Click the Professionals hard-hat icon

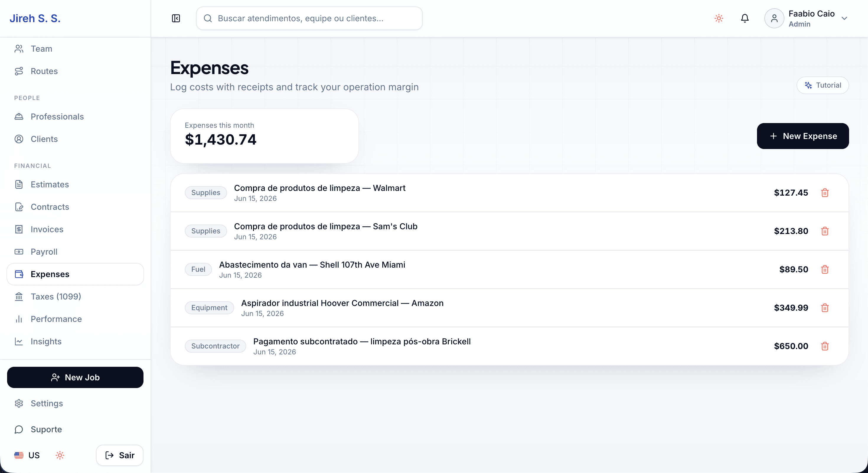click(19, 117)
